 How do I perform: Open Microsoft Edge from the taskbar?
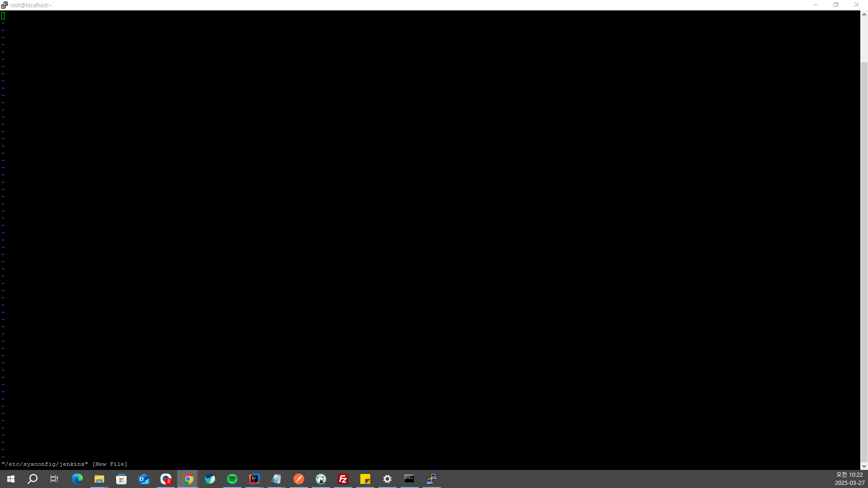77,479
